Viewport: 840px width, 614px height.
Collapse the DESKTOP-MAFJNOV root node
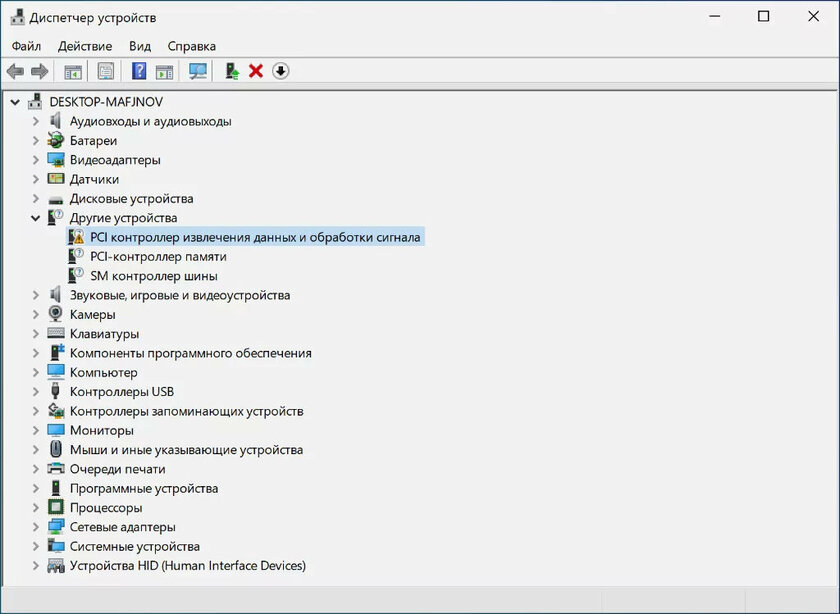[16, 102]
